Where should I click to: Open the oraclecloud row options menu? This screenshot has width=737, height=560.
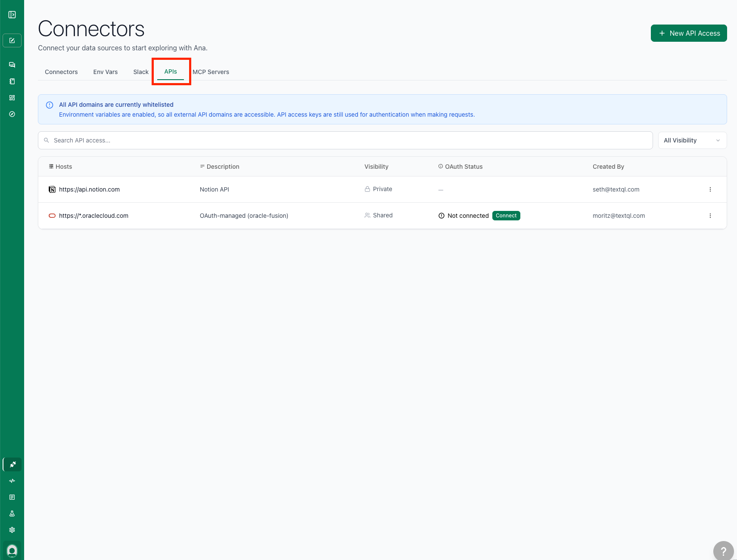click(x=710, y=216)
